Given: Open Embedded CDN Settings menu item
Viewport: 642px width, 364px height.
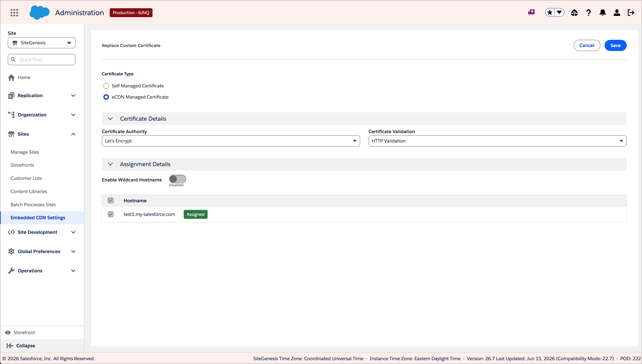Looking at the screenshot, I should click(x=42, y=218).
